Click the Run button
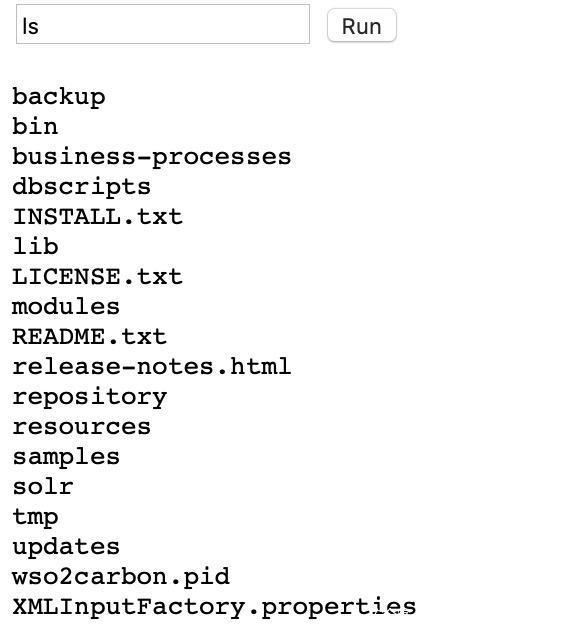This screenshot has width=586, height=634. point(362,25)
